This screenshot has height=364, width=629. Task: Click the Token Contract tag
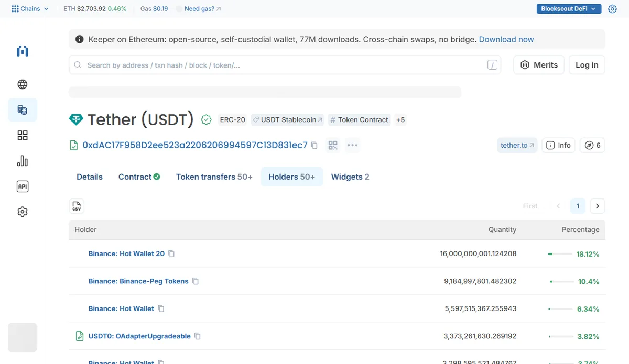point(360,119)
